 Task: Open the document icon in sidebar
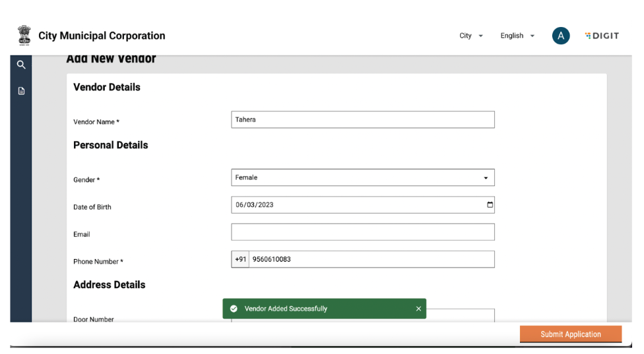pos(21,91)
